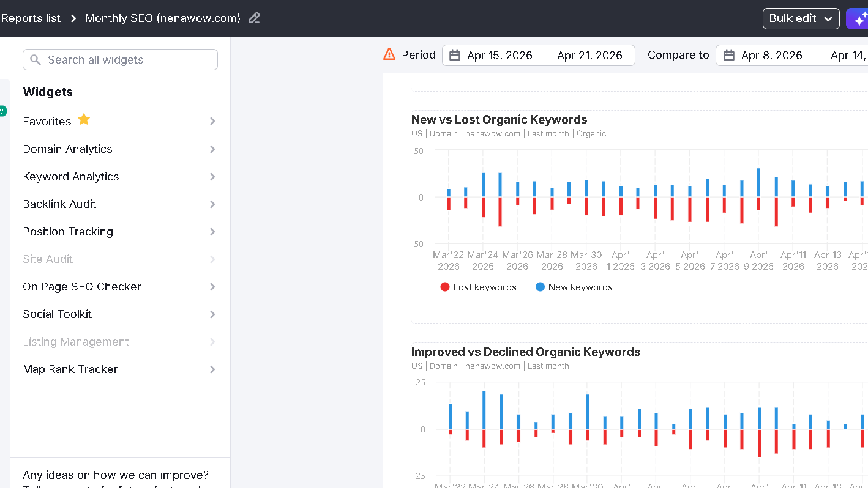Open the calendar icon in the Period field
Image resolution: width=868 pixels, height=488 pixels.
pos(454,54)
